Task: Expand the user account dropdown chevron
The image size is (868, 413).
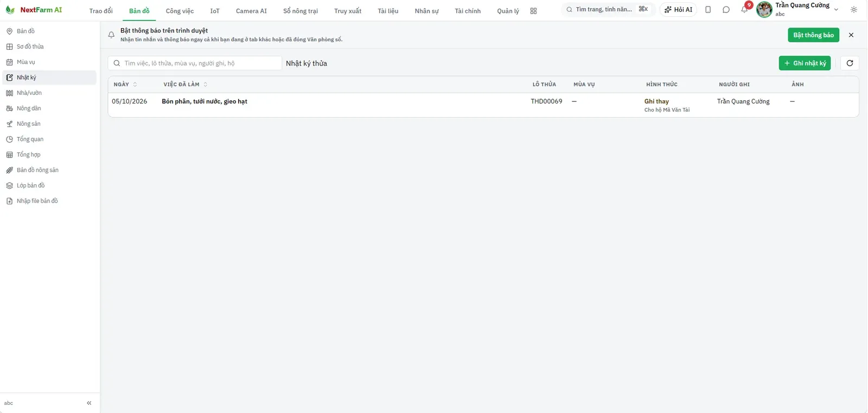Action: [x=836, y=10]
